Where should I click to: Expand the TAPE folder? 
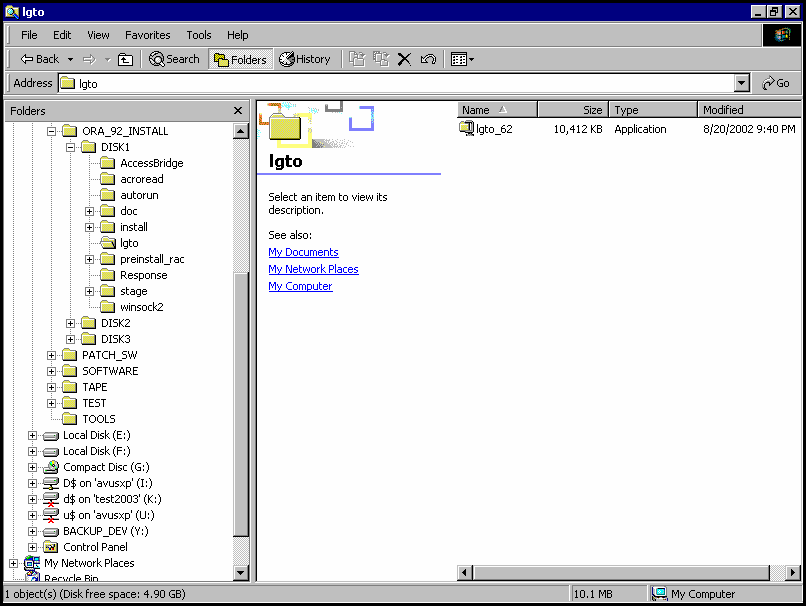[51, 387]
